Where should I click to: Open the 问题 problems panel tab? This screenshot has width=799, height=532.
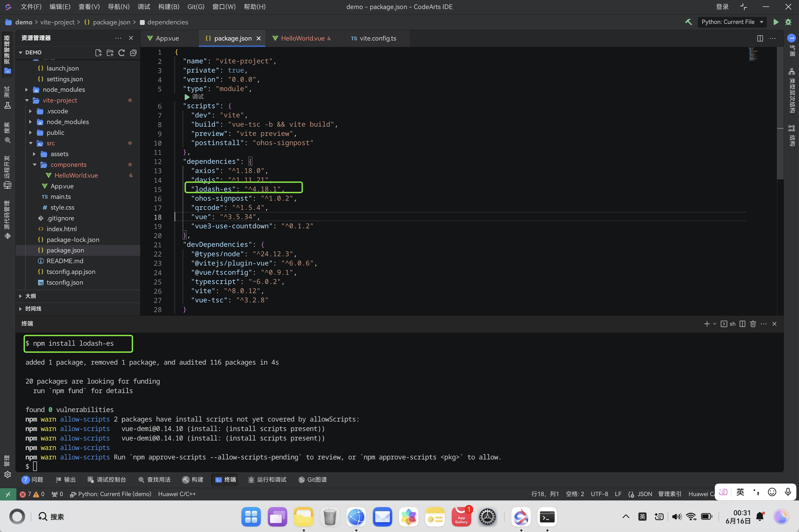(x=33, y=480)
